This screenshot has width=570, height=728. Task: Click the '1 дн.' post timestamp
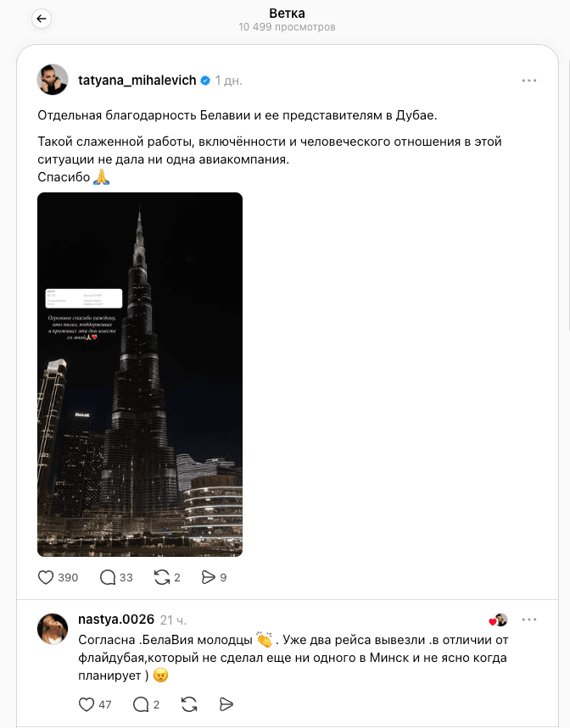(x=228, y=81)
